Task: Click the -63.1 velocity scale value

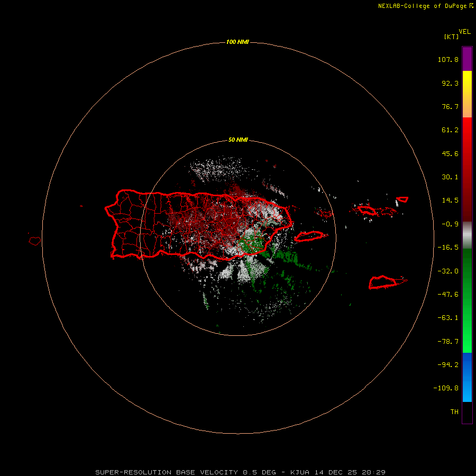Action: point(448,318)
